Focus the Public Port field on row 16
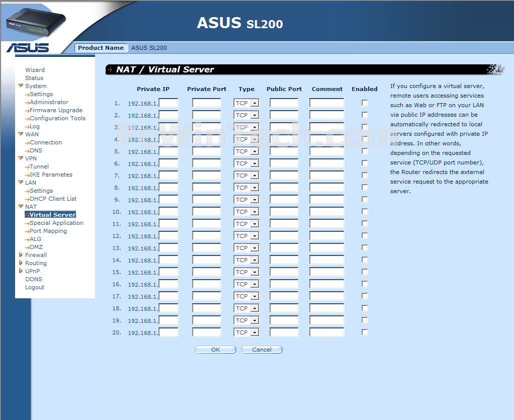Screen dimensions: 514x420 click(284, 284)
